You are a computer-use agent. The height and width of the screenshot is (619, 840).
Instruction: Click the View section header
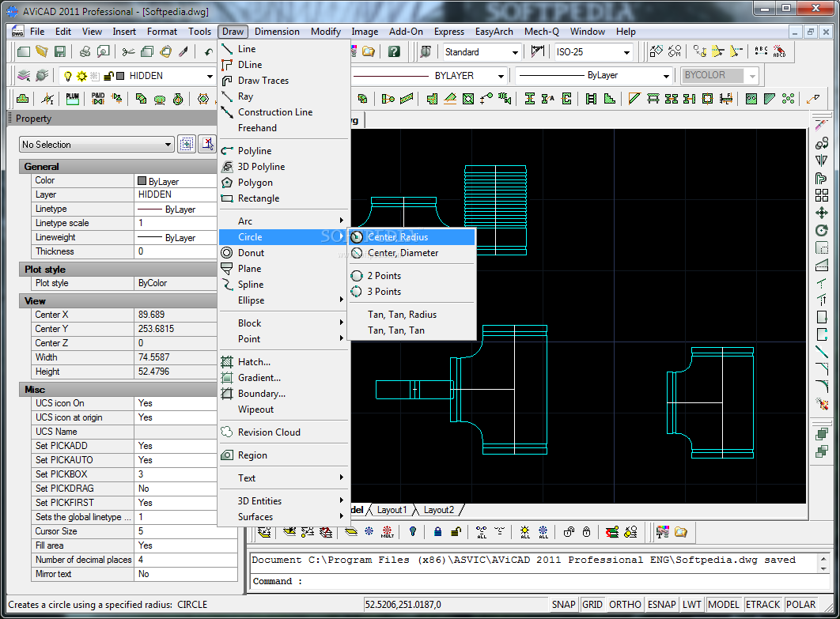pos(118,301)
